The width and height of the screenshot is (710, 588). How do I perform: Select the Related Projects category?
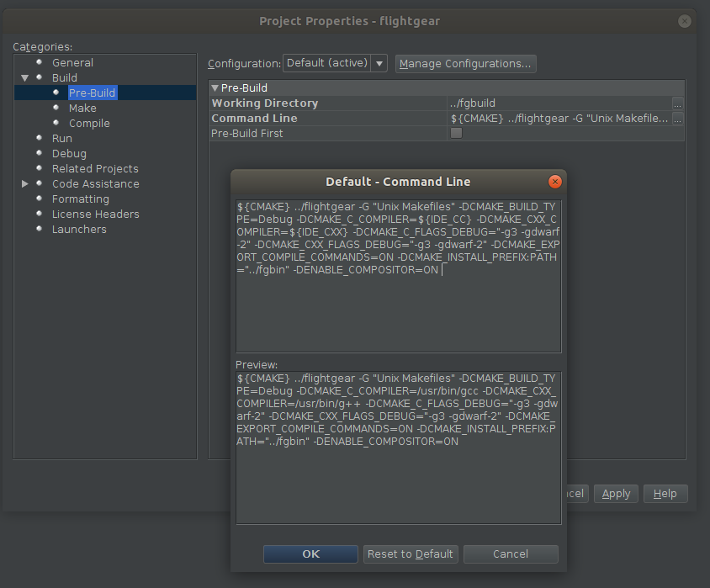point(95,169)
